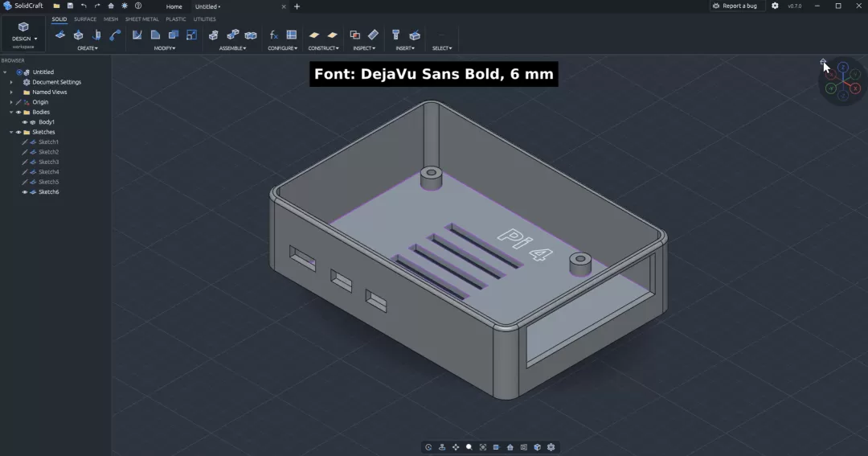
Task: Click the Undo arrow
Action: [x=84, y=6]
